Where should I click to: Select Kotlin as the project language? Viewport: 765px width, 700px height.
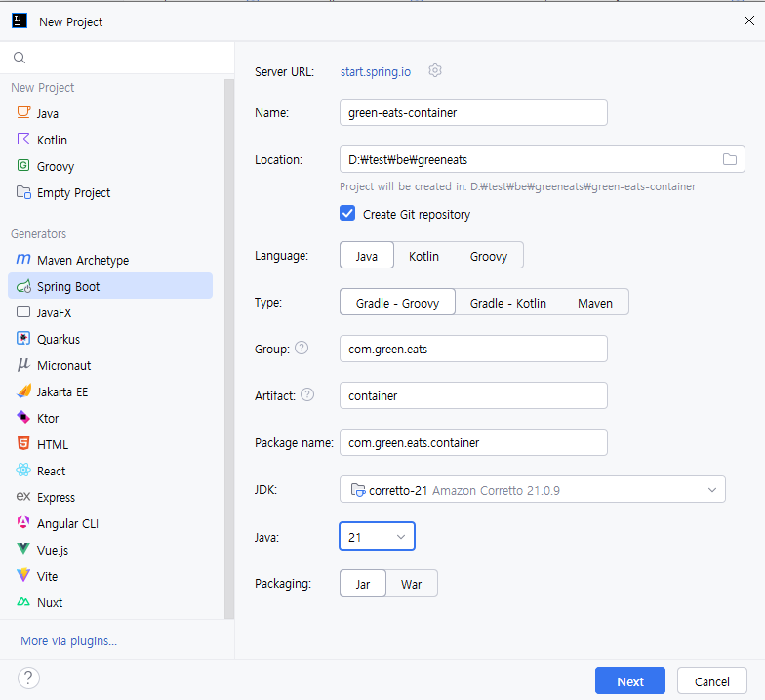click(x=423, y=256)
